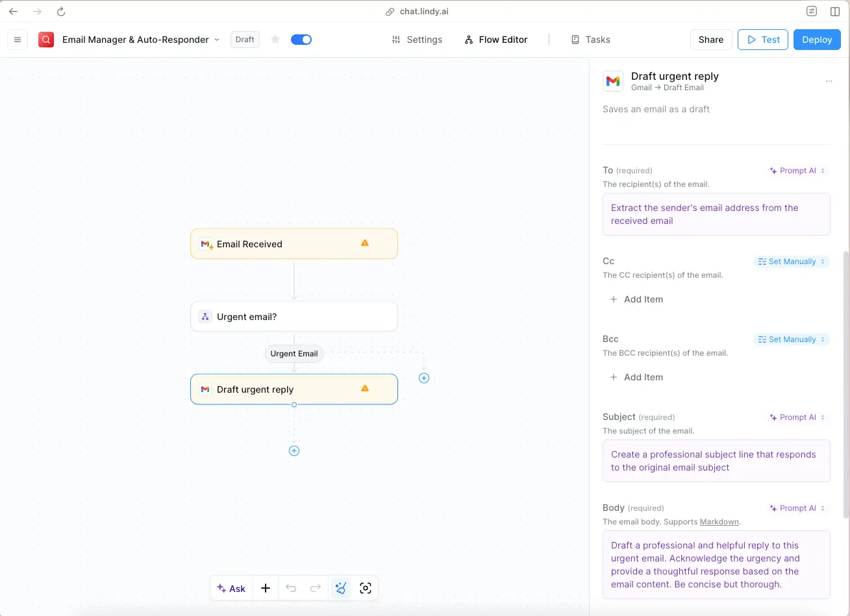The width and height of the screenshot is (850, 616).
Task: Expand the agent name dropdown chevron
Action: 217,40
